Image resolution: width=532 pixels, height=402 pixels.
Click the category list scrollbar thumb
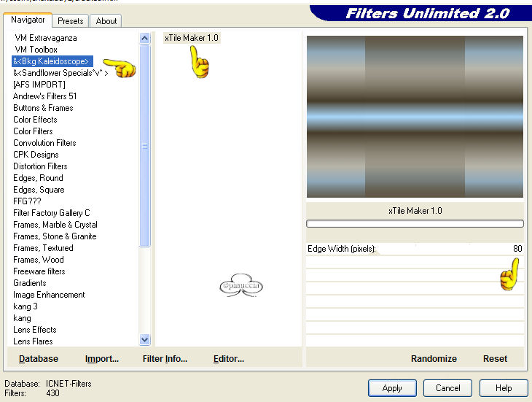tap(144, 146)
